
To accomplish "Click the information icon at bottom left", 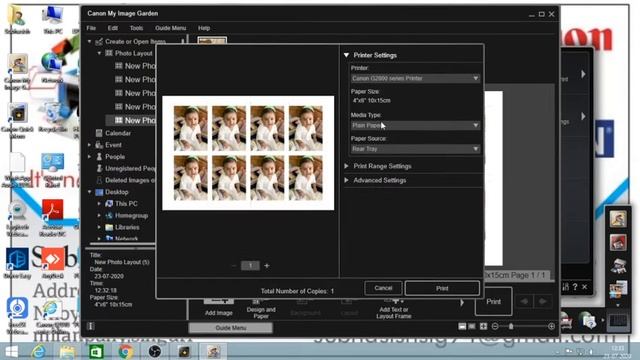I will click(91, 326).
